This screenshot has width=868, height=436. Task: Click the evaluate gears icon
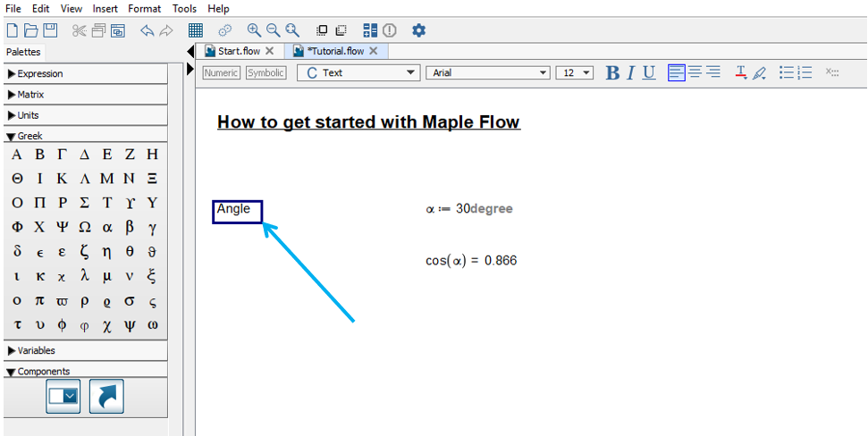coord(224,30)
